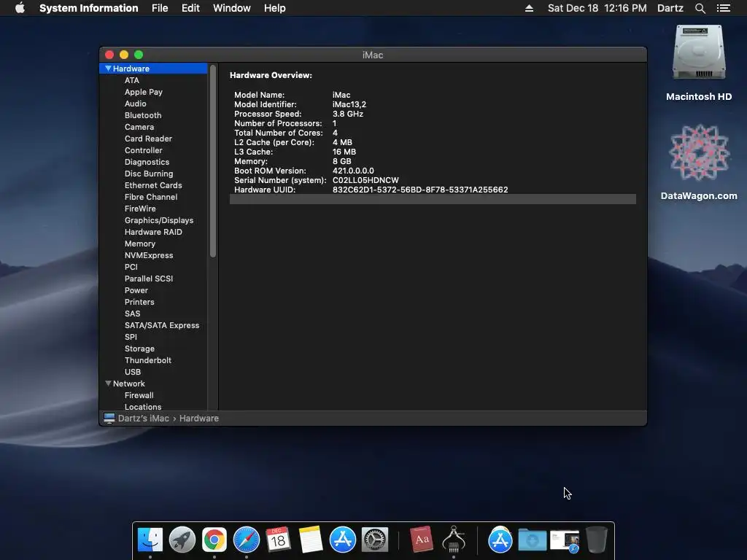Open the Downloads folder stack in Dock

tap(532, 540)
